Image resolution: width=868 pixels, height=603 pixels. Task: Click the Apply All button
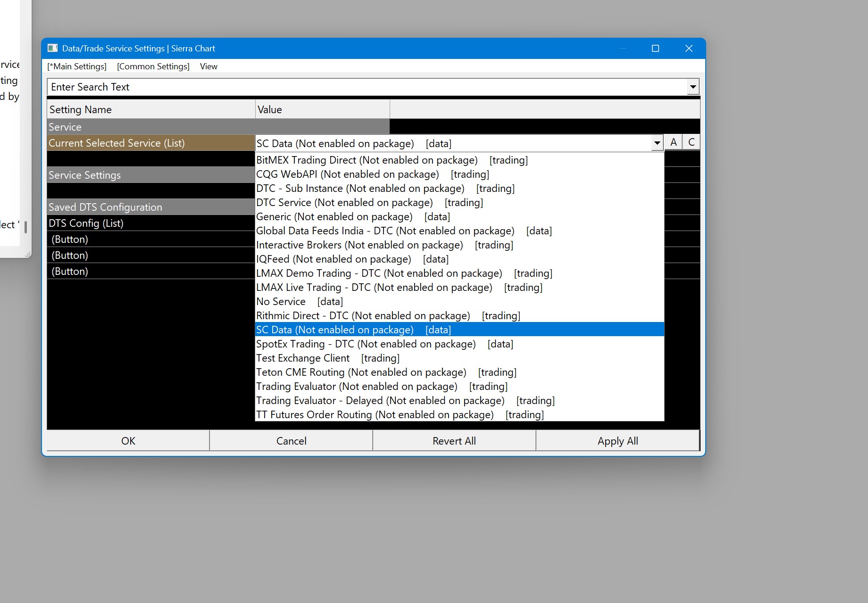coord(618,441)
